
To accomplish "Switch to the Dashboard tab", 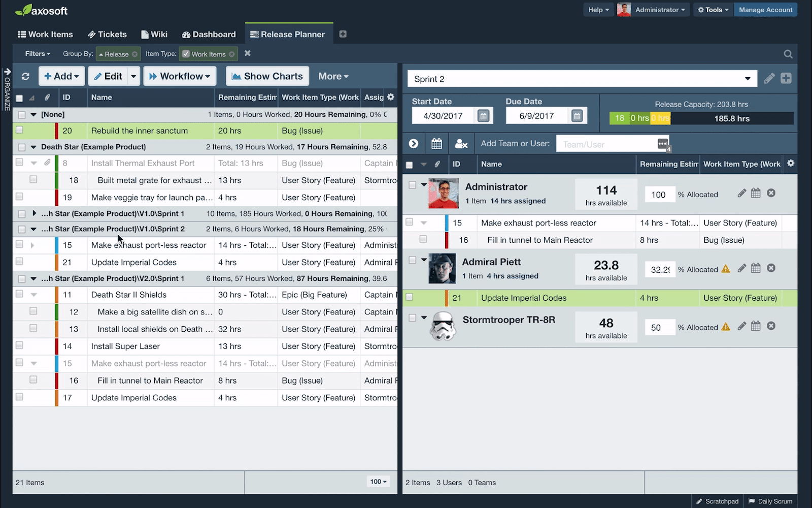I will coord(209,34).
